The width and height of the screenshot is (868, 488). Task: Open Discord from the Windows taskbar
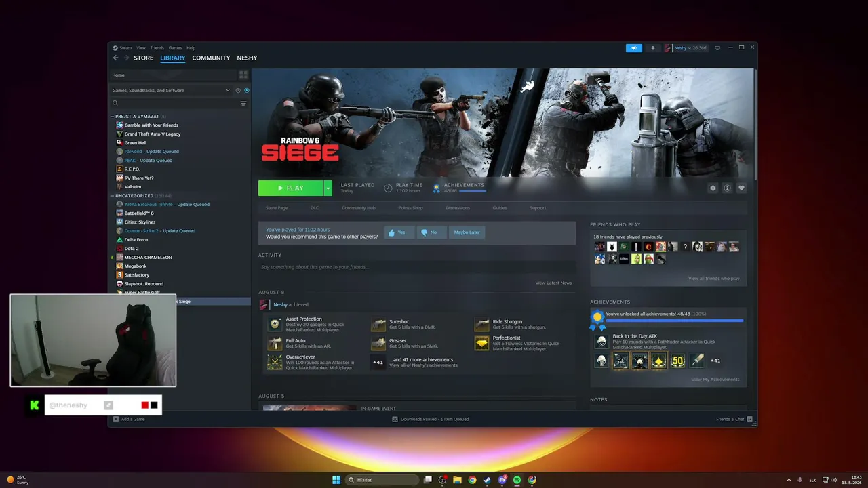tap(502, 480)
